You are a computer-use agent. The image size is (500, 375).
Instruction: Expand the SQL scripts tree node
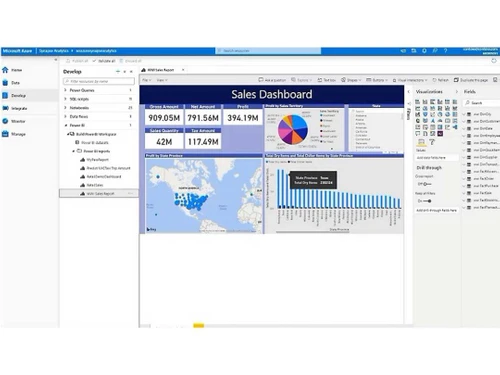tap(65, 99)
